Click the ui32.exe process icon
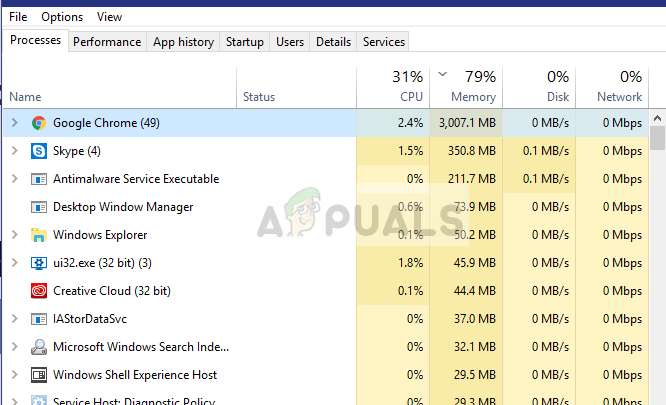666x405 pixels. 39,263
